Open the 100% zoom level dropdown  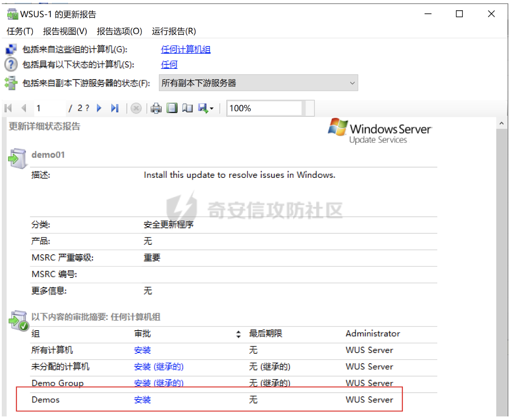pyautogui.click(x=308, y=108)
